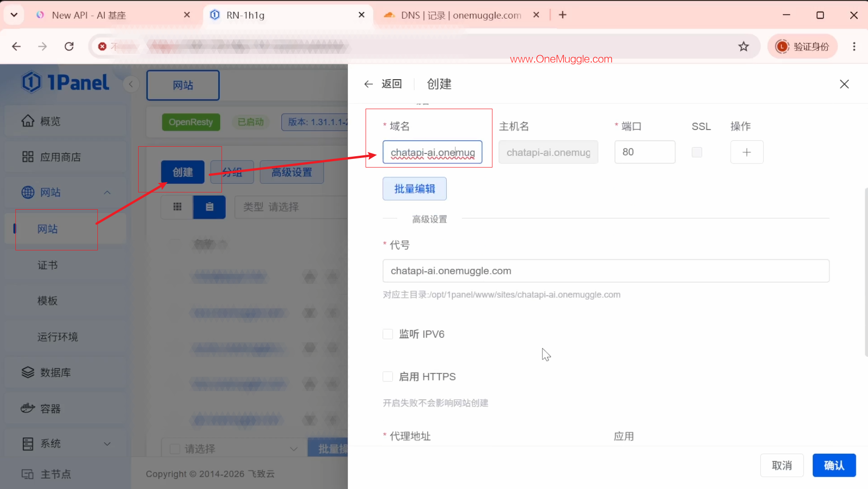Open 数据库 database section
Image resolution: width=868 pixels, height=489 pixels.
pyautogui.click(x=66, y=373)
